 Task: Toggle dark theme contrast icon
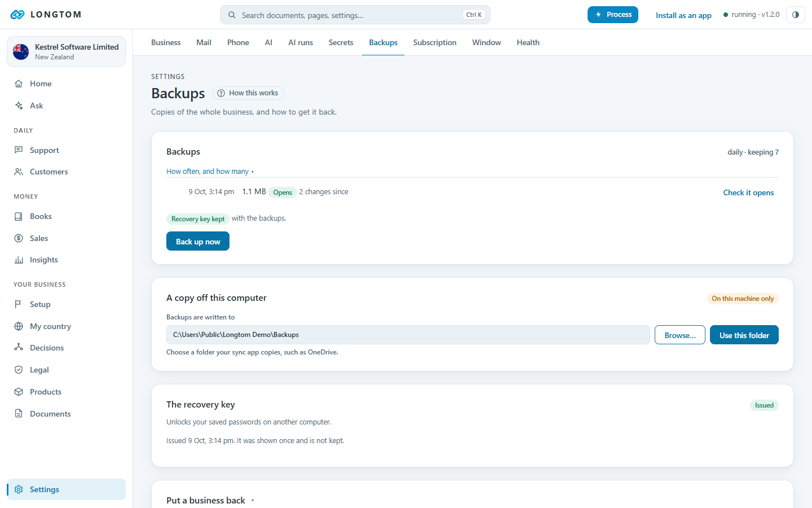pos(796,15)
